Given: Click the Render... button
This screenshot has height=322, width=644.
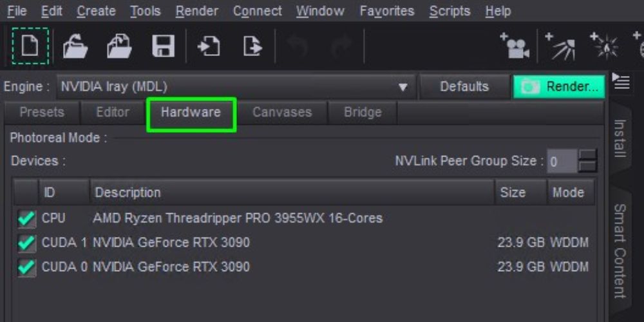Looking at the screenshot, I should (559, 87).
